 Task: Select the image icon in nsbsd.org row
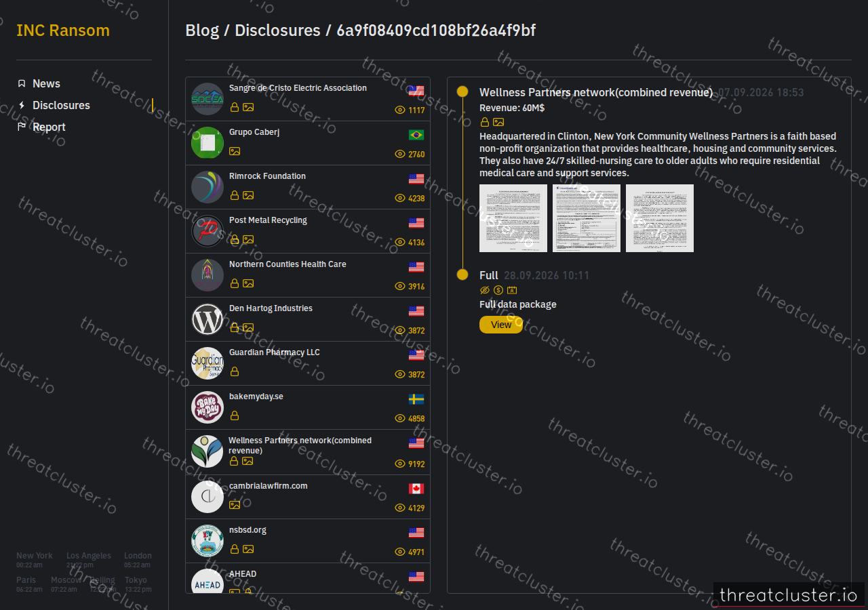coord(248,549)
